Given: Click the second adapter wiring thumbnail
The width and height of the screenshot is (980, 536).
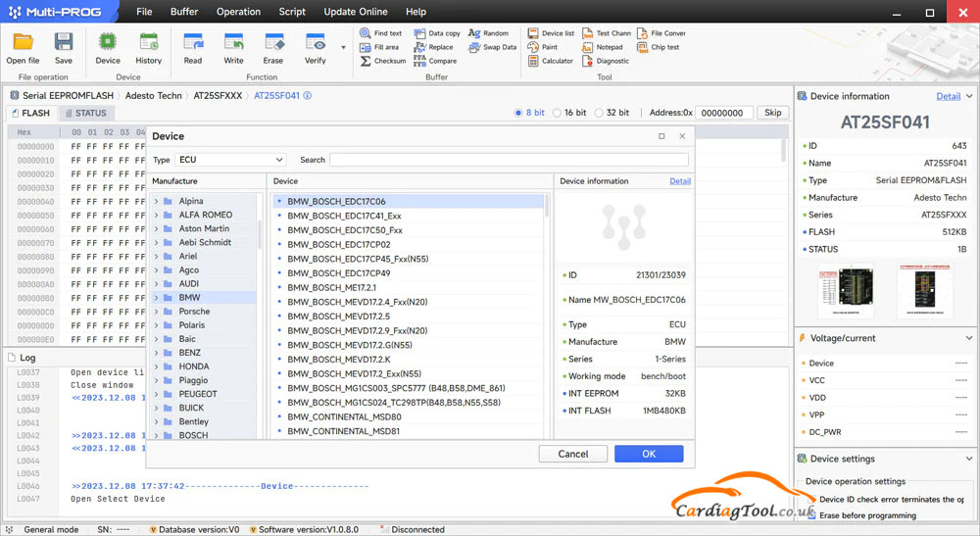Looking at the screenshot, I should click(925, 292).
